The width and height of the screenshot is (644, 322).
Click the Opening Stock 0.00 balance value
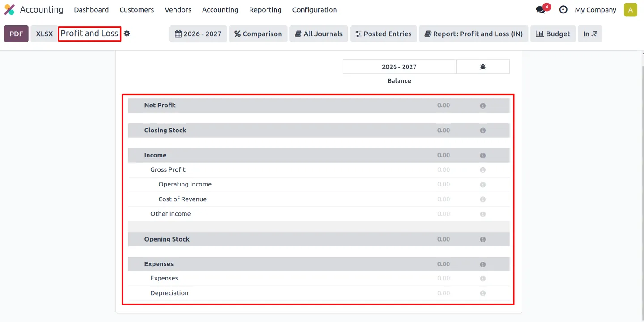click(x=444, y=239)
